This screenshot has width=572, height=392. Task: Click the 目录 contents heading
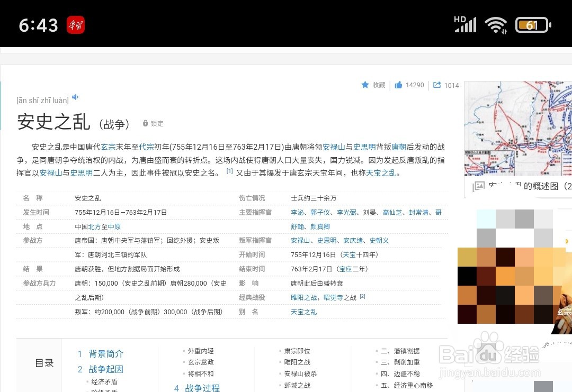point(44,363)
